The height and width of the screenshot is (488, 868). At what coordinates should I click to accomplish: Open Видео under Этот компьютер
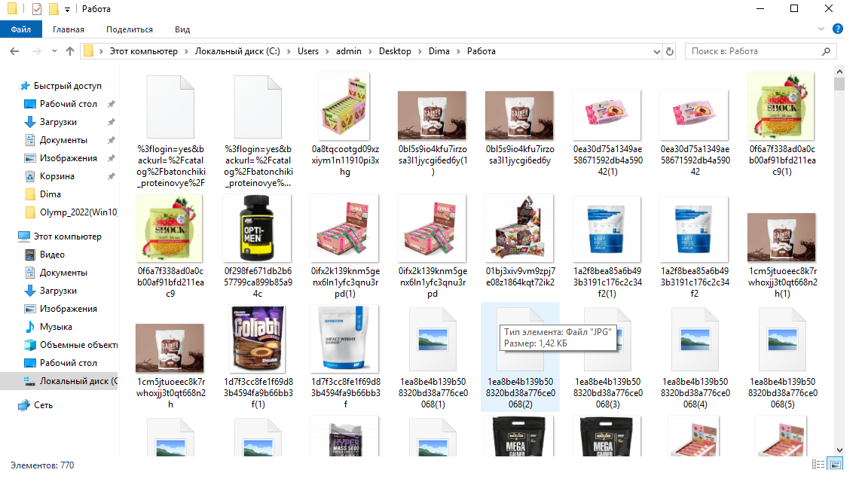(x=52, y=255)
